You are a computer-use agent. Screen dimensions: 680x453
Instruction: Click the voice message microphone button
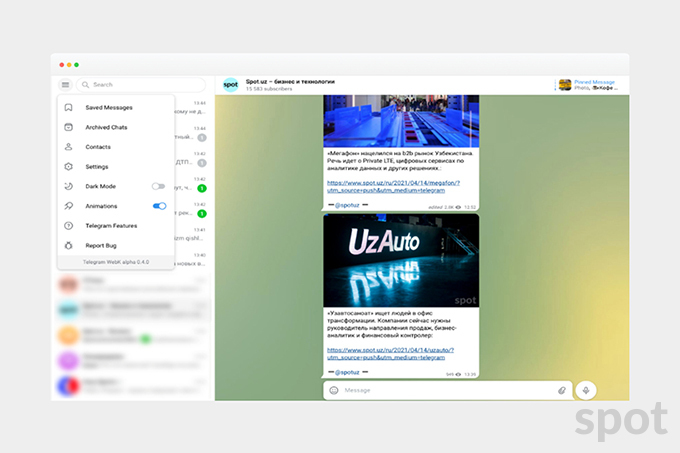[586, 391]
